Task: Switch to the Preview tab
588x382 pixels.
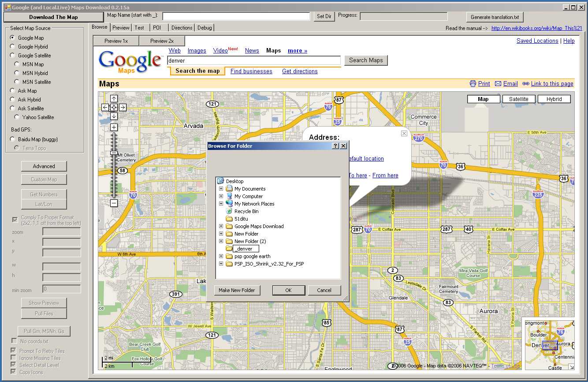Action: pyautogui.click(x=121, y=28)
